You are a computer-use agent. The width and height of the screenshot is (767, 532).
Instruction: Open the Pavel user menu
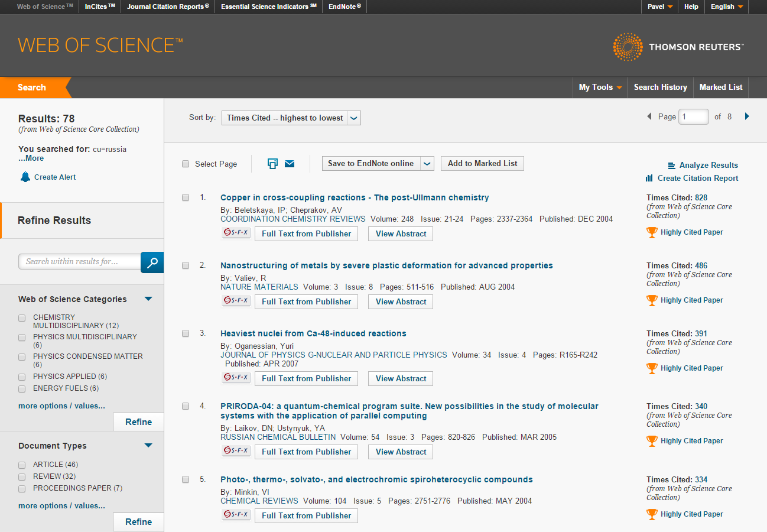click(660, 7)
